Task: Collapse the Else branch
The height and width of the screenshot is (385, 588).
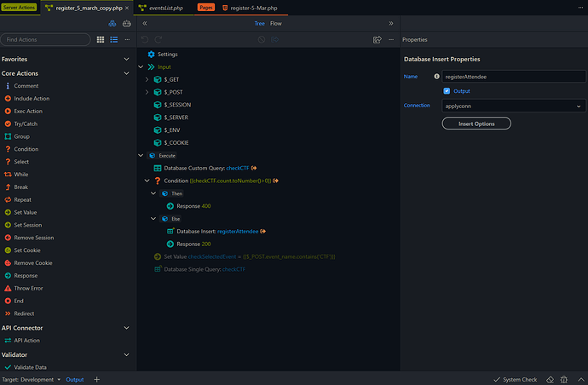Action: pos(153,219)
